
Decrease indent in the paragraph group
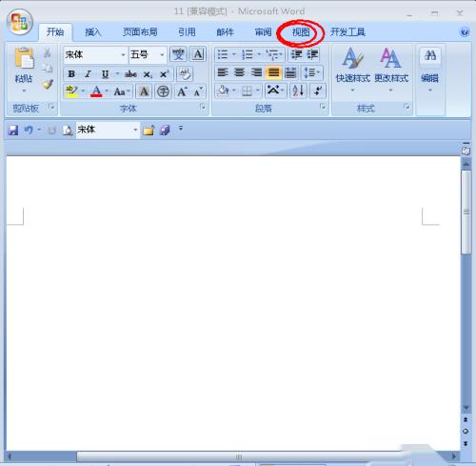coord(296,54)
